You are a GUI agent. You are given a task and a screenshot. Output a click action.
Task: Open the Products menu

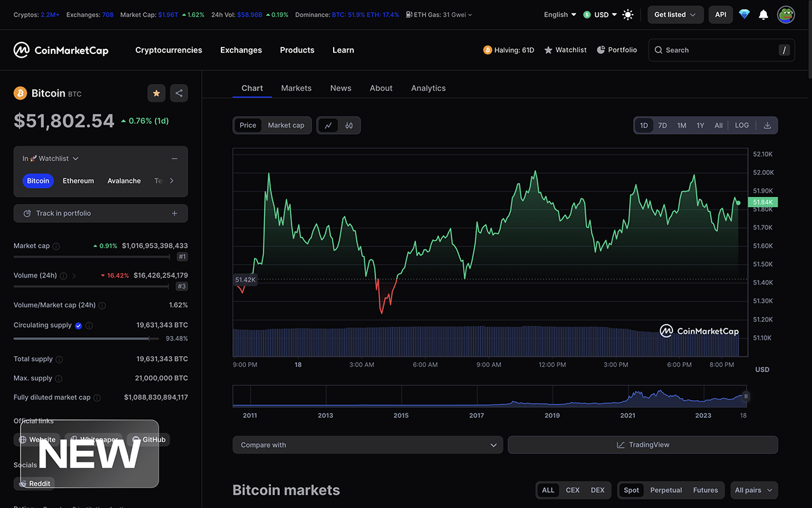297,50
